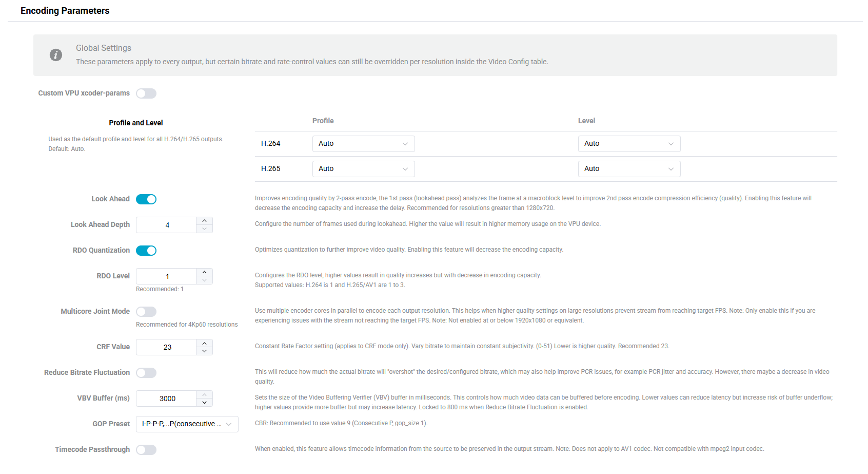Click the H.264 row label

(271, 144)
